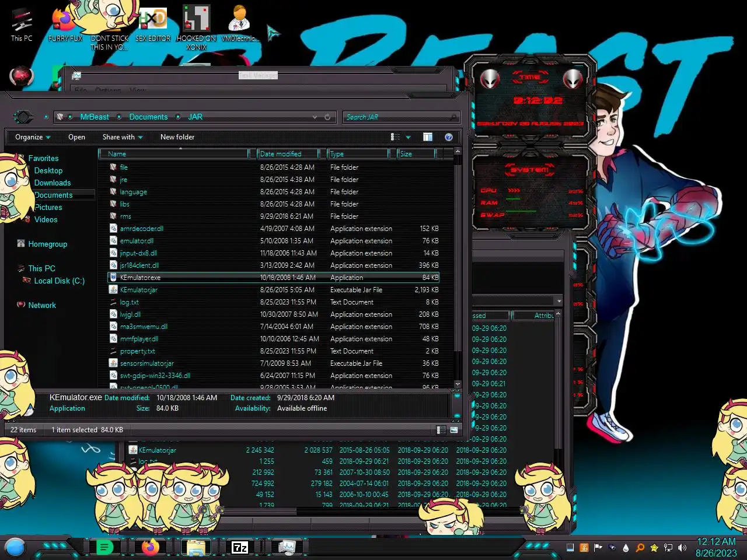Sort by the Date modified column header
The height and width of the screenshot is (560, 747).
[x=288, y=154]
